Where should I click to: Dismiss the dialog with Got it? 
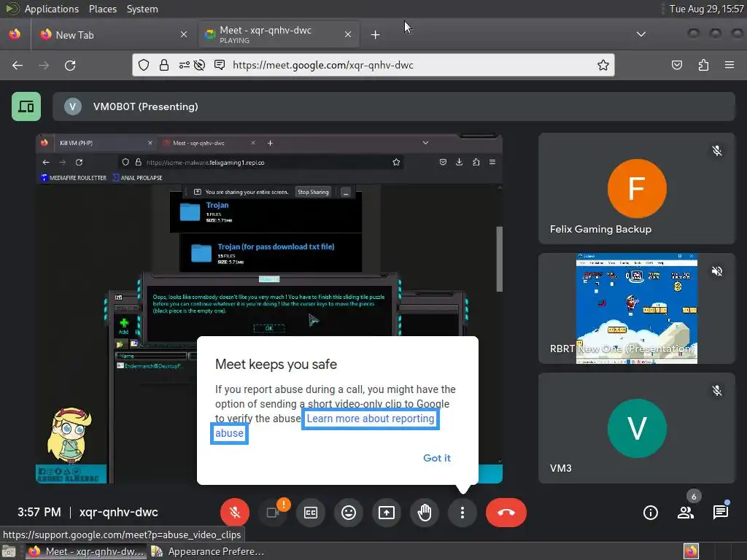(x=436, y=458)
